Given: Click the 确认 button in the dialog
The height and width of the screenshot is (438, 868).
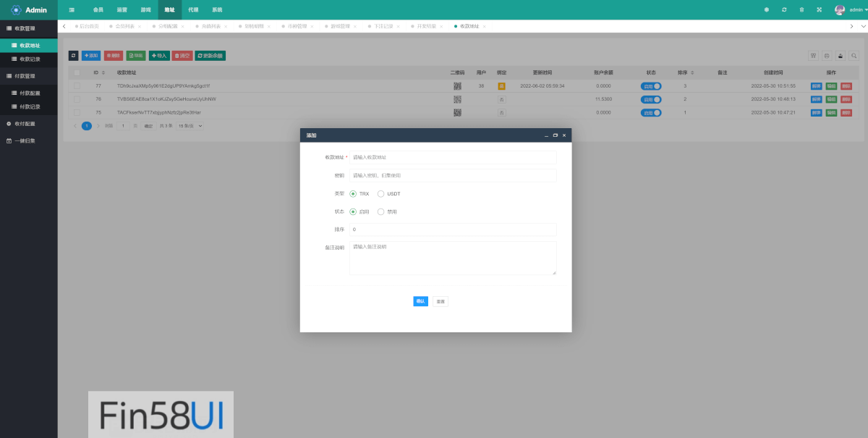Looking at the screenshot, I should click(x=420, y=301).
